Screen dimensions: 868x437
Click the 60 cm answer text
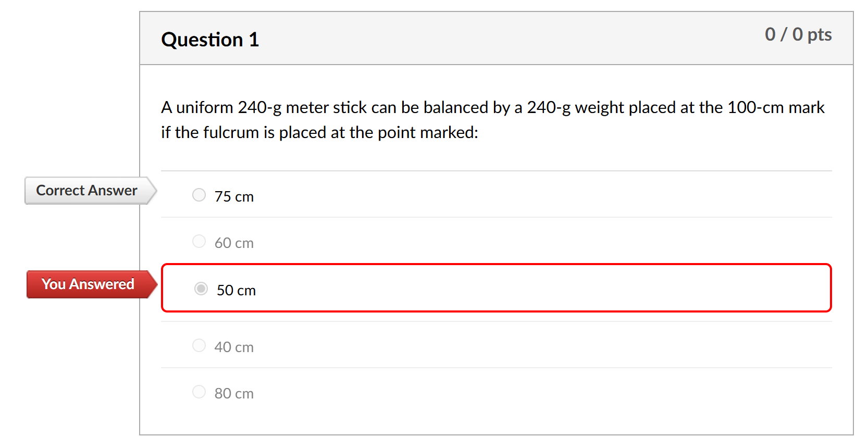pos(234,243)
